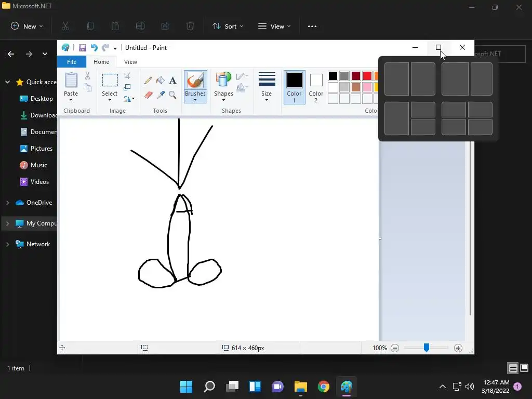Click the Delete trash icon in File Explorer
Screen dimensions: 532x399
point(190,26)
